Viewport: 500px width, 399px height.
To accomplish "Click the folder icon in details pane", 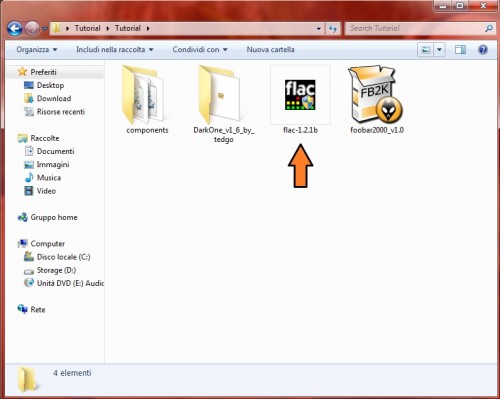I will (x=28, y=379).
